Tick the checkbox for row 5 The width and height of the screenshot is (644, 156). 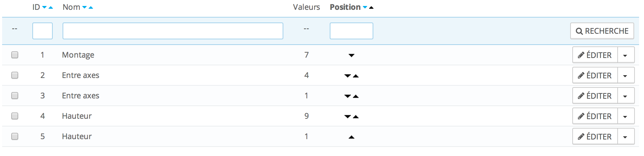15,136
